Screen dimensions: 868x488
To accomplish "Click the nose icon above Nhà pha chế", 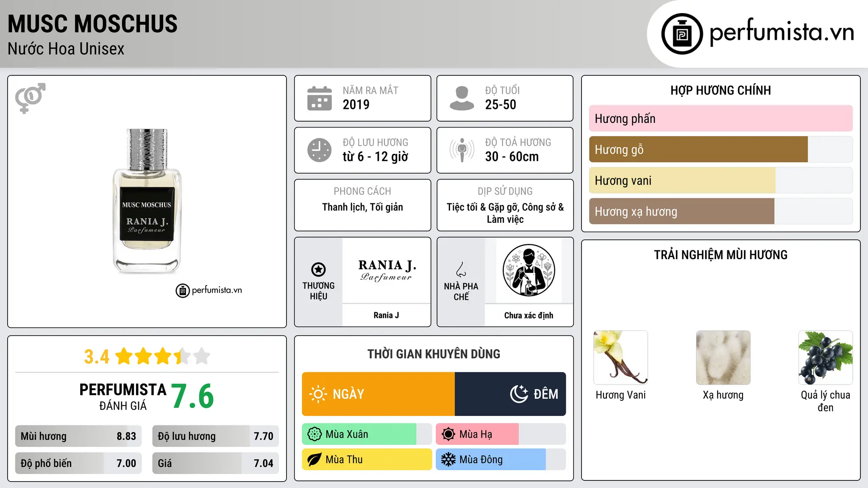I will (461, 269).
